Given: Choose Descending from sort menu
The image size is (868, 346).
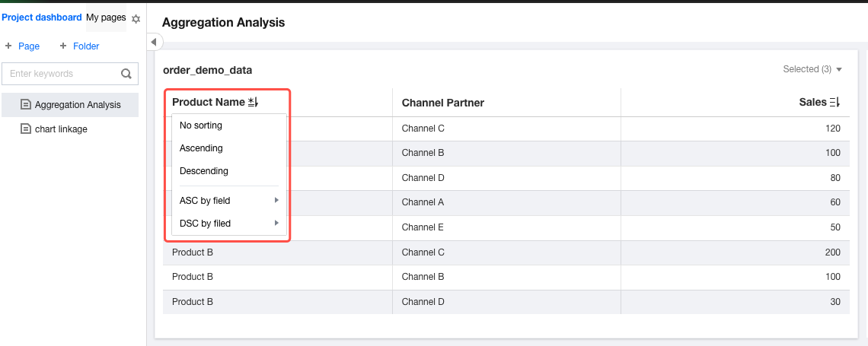Looking at the screenshot, I should tap(203, 171).
